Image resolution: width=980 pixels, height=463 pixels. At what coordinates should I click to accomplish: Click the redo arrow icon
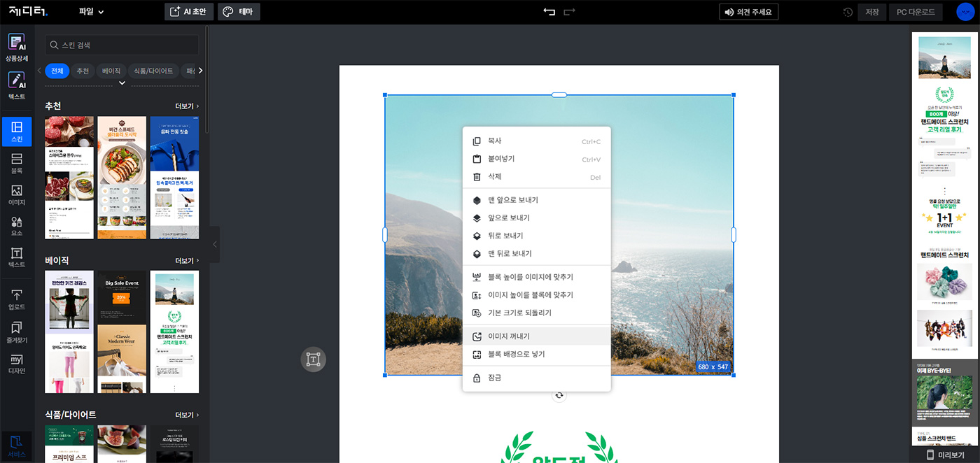(x=570, y=12)
